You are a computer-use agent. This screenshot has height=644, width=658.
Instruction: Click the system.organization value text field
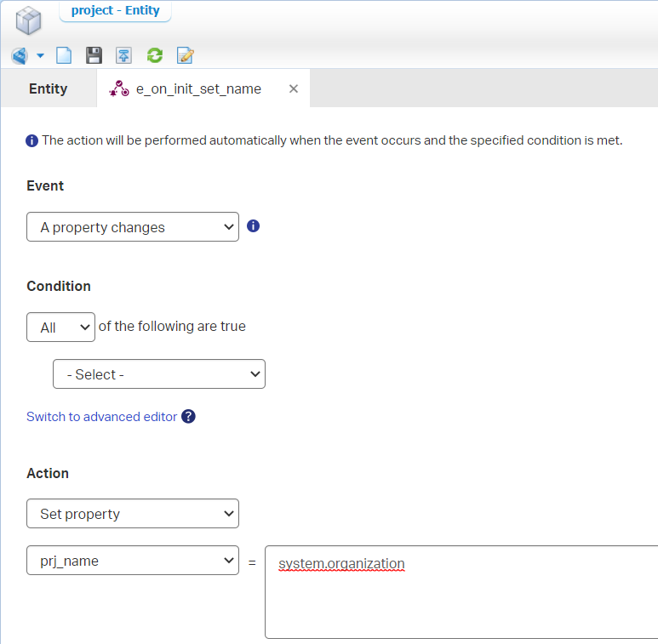(460, 591)
